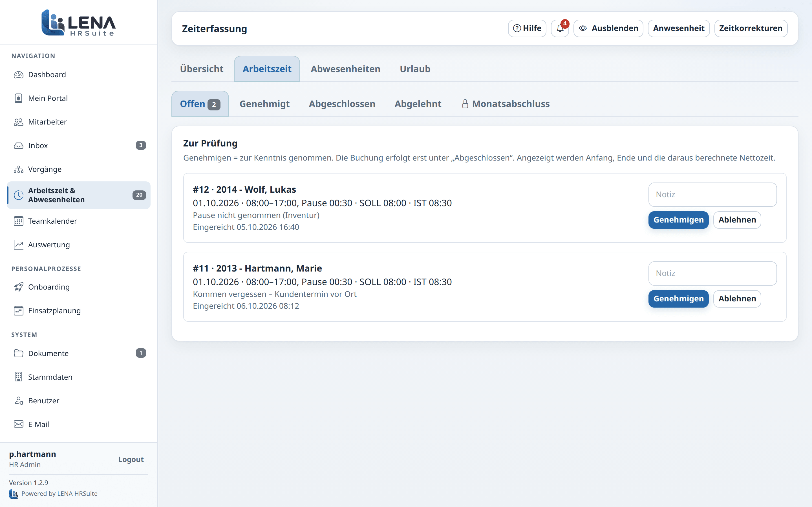
Task: Open the notifications bell icon
Action: point(560,28)
